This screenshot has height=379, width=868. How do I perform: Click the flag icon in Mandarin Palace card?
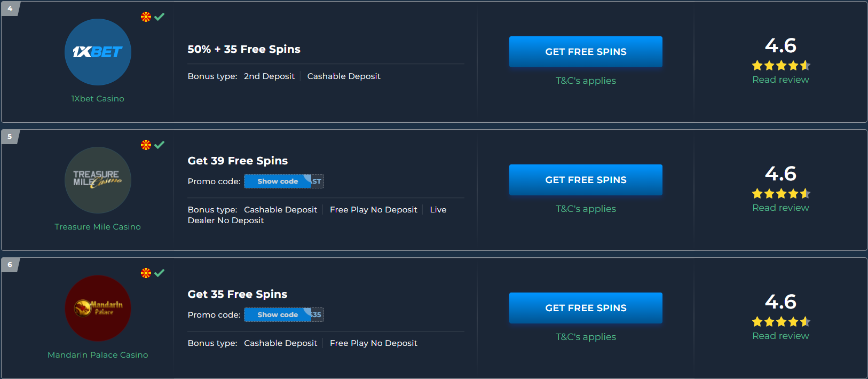tap(146, 273)
